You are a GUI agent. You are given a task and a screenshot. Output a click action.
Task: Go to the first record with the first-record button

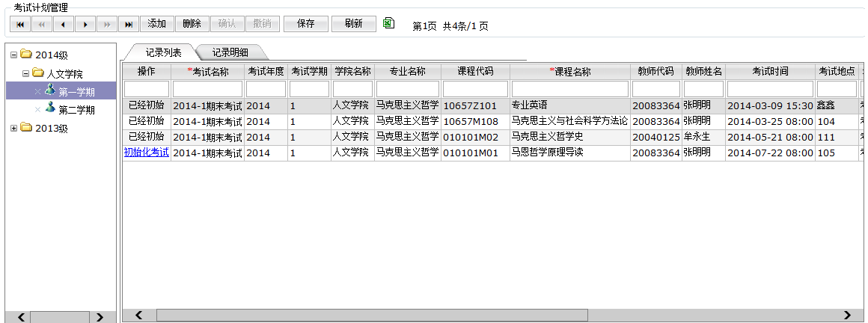tap(19, 24)
